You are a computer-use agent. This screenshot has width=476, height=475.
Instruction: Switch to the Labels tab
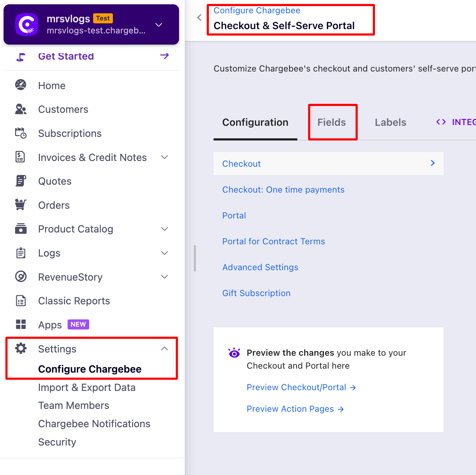390,123
